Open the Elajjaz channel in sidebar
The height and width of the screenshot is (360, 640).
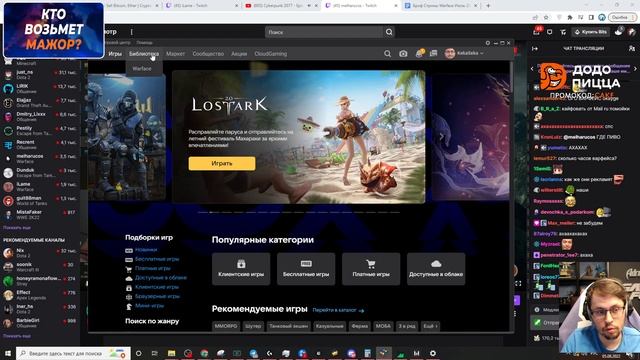click(40, 102)
